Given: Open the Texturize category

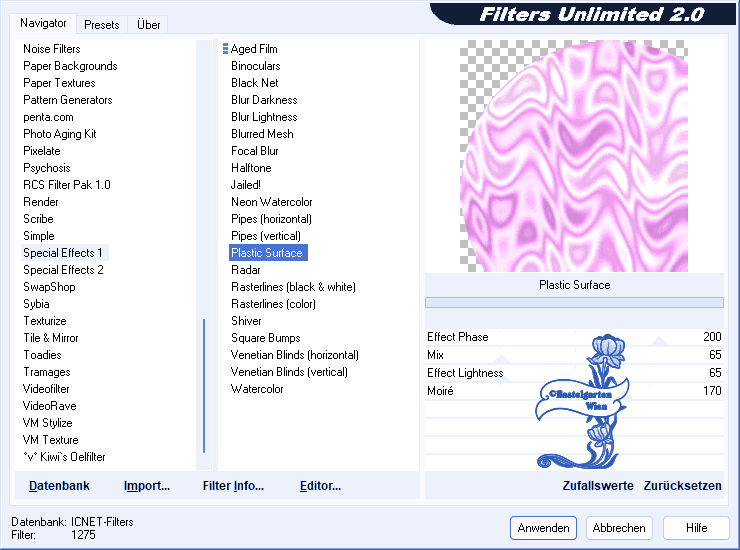Looking at the screenshot, I should (45, 321).
